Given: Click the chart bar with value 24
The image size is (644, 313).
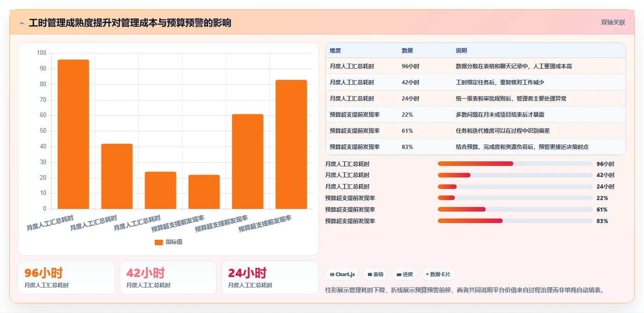Looking at the screenshot, I should [160, 190].
